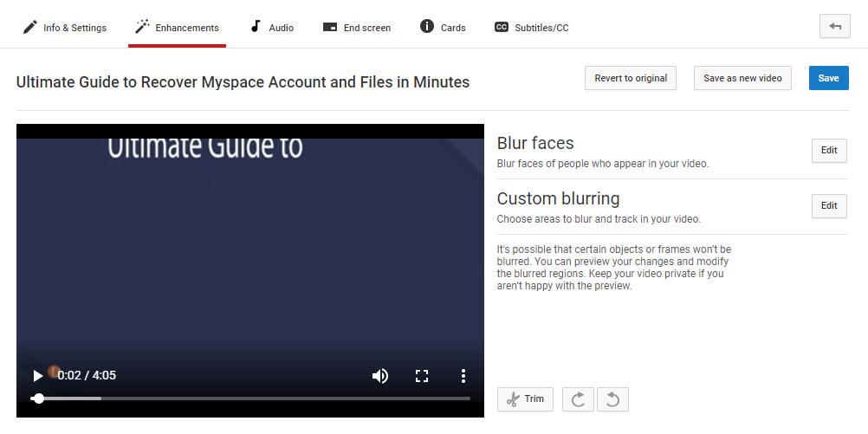This screenshot has height=434, width=868.
Task: Enter fullscreen mode
Action: 422,376
